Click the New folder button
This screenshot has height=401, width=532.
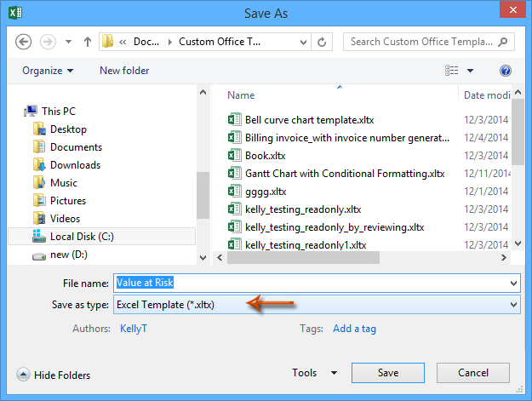[x=124, y=71]
